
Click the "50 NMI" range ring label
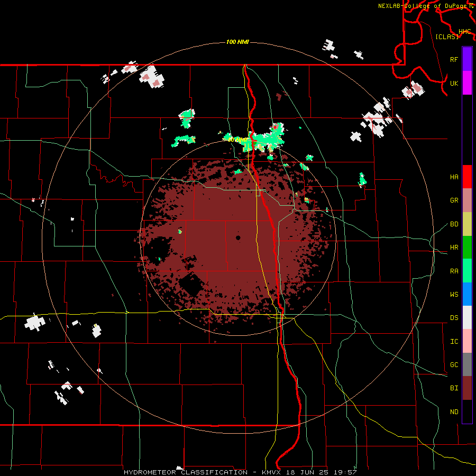tap(237, 140)
